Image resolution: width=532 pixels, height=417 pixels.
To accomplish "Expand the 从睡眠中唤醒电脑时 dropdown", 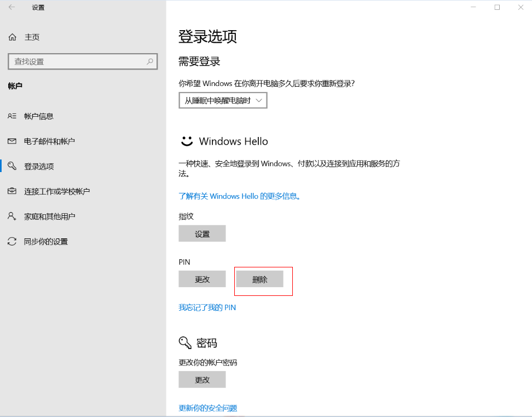I will click(x=223, y=101).
